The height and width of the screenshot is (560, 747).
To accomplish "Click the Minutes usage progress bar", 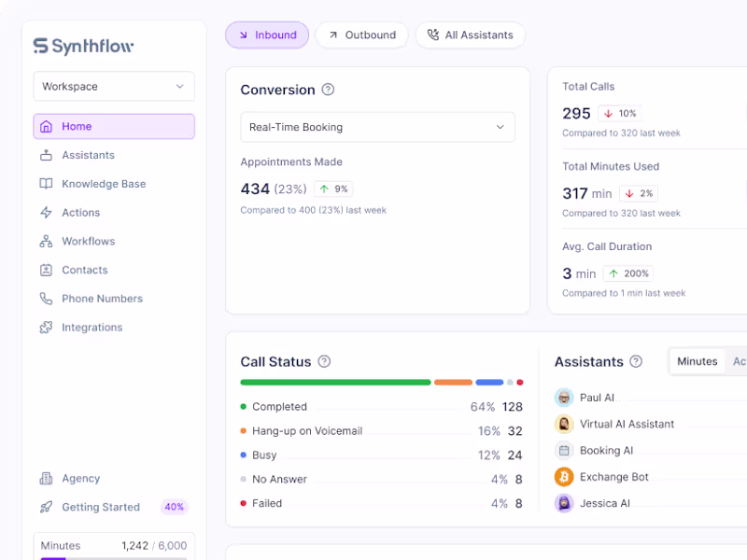I will [114, 558].
